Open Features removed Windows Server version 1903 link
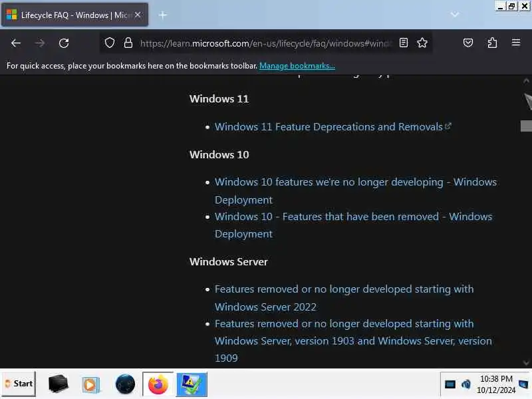Image resolution: width=532 pixels, height=399 pixels. 353,340
